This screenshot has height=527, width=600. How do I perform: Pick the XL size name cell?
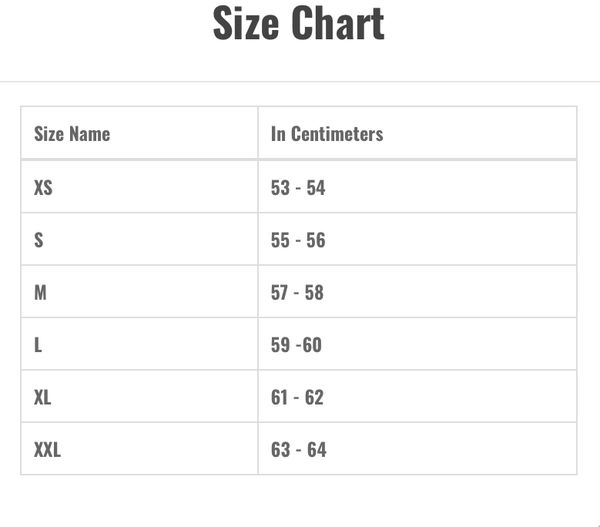click(x=43, y=397)
